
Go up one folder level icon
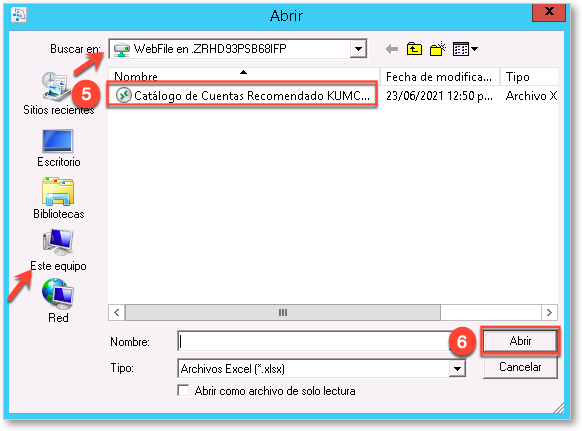coord(414,49)
